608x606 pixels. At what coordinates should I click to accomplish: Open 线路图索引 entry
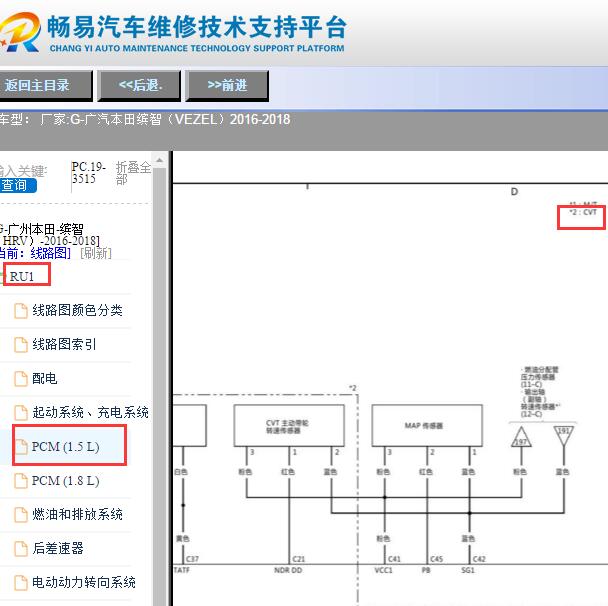pos(64,344)
